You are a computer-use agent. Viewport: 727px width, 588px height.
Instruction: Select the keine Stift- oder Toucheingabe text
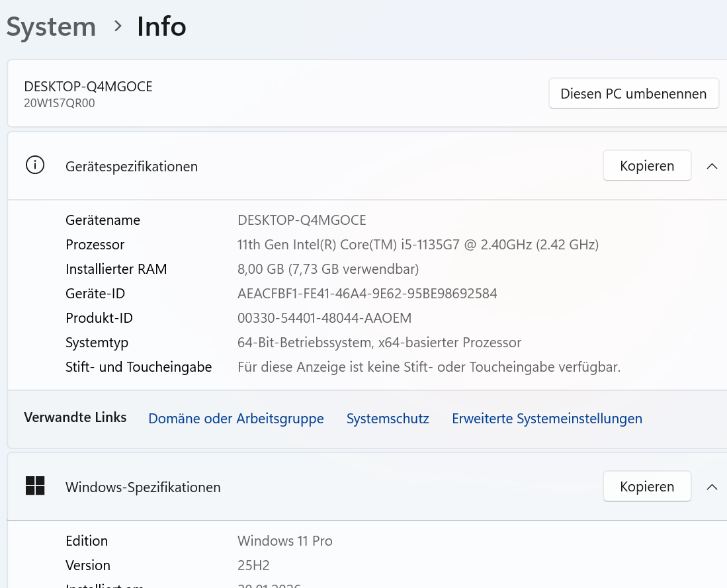[429, 367]
